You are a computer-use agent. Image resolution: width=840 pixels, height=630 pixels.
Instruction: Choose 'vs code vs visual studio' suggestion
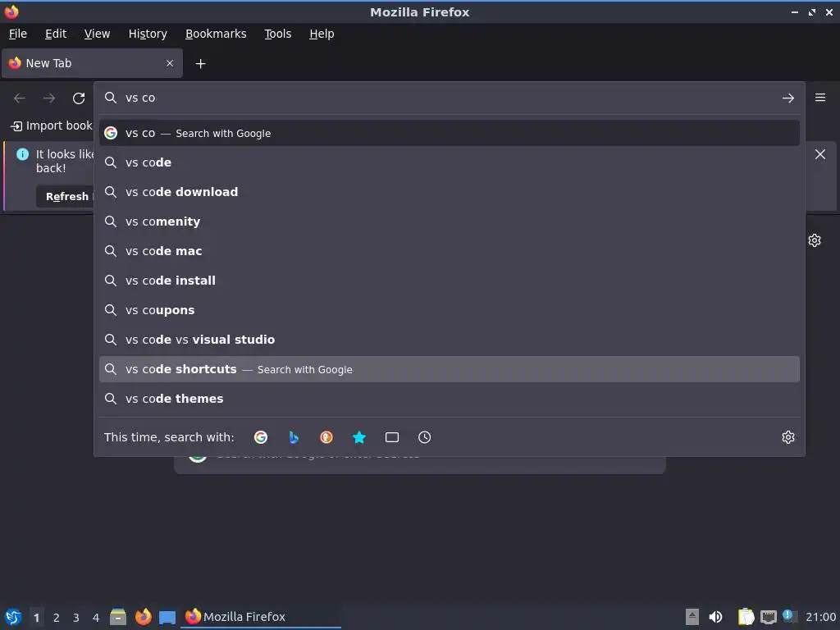pos(449,340)
